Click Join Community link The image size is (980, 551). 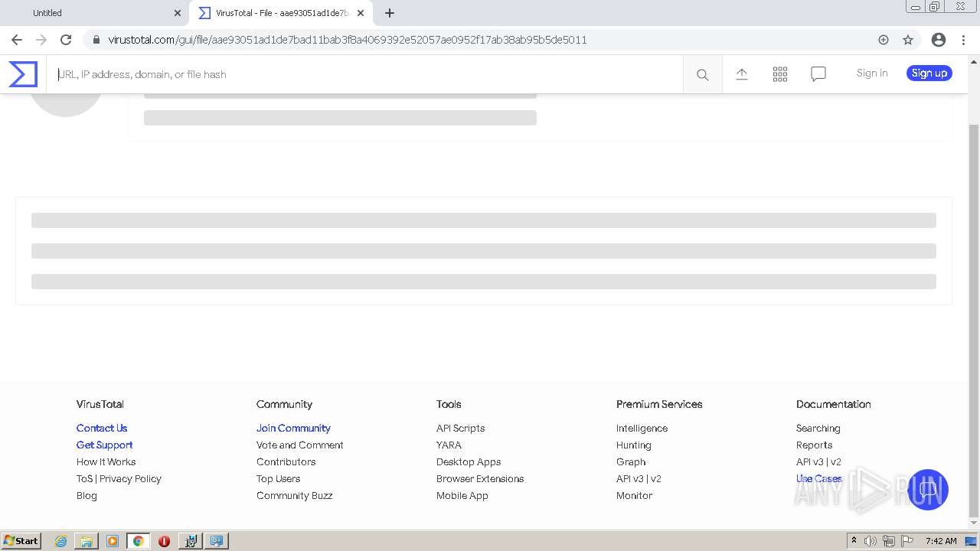pyautogui.click(x=293, y=428)
